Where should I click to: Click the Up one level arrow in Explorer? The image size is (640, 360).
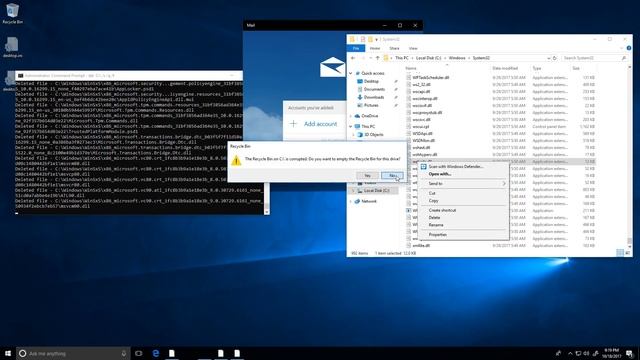coord(378,58)
